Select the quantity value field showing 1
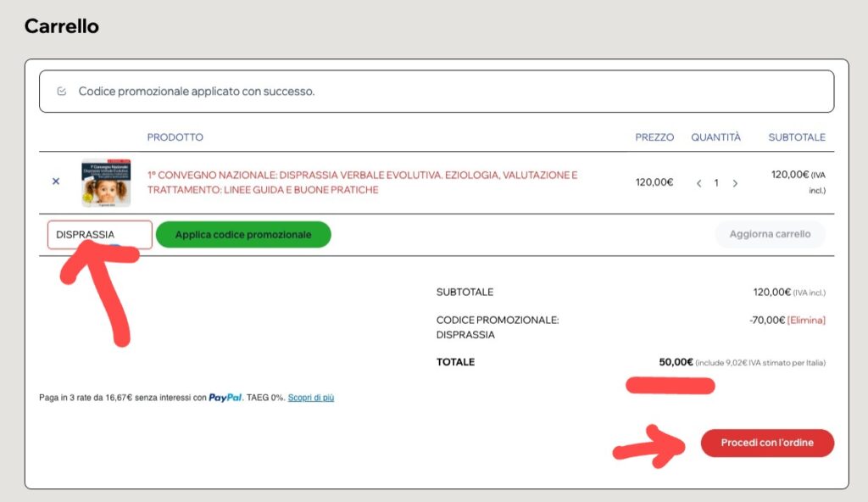This screenshot has height=502, width=868. [716, 183]
